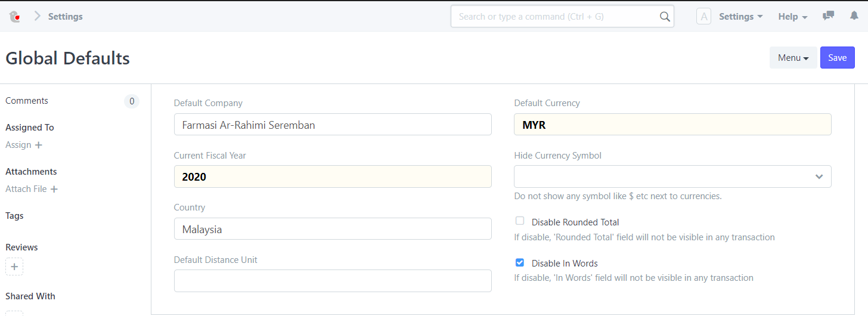Click the Tags sidebar heading
The width and height of the screenshot is (868, 316).
[x=14, y=216]
